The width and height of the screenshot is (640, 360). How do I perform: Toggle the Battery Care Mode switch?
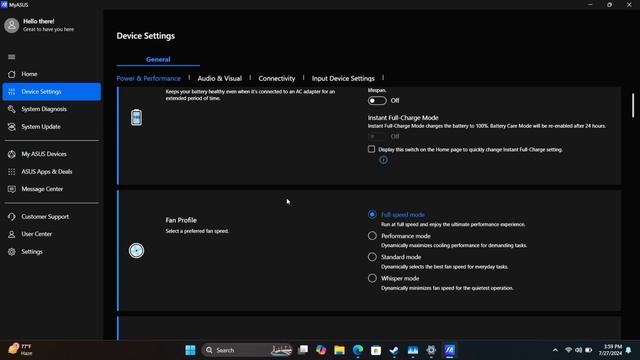tap(377, 100)
